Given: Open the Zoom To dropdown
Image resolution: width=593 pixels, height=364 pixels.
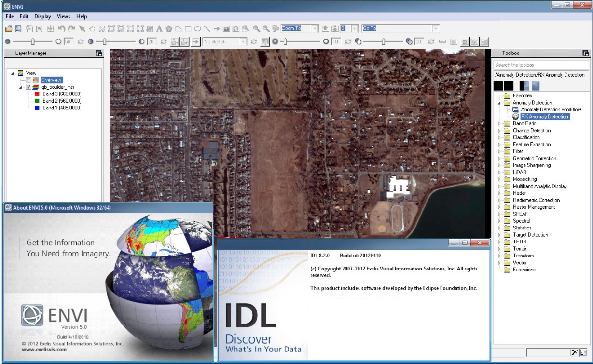Looking at the screenshot, I should (315, 28).
